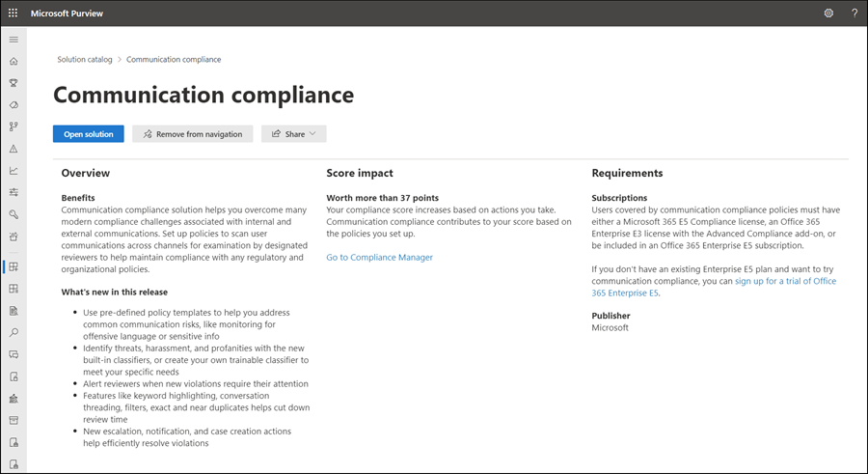868x474 pixels.
Task: Open Trials gift box icon
Action: pyautogui.click(x=14, y=237)
